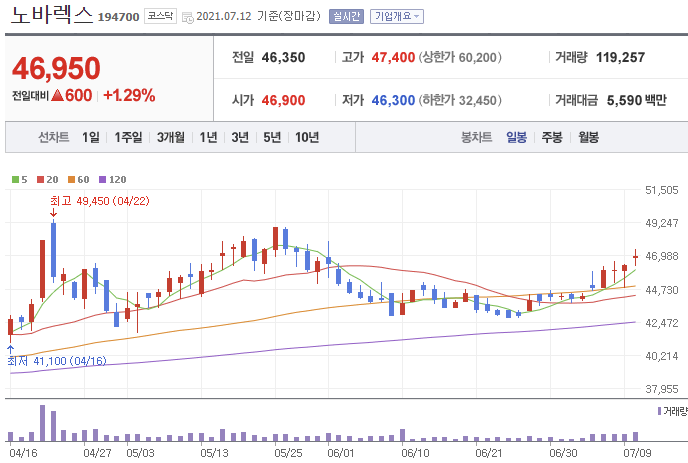The image size is (688, 463).
Task: Click the 선차트 label
Action: click(54, 137)
